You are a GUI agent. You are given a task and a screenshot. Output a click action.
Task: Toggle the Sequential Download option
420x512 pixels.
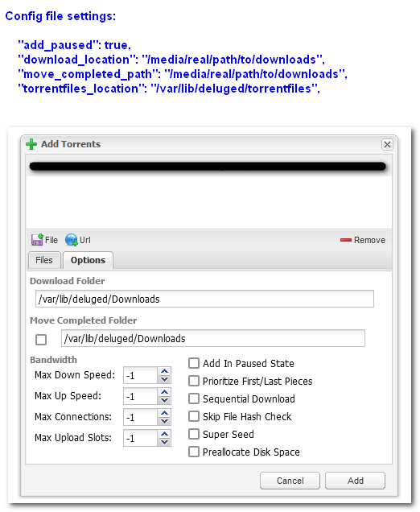click(194, 398)
